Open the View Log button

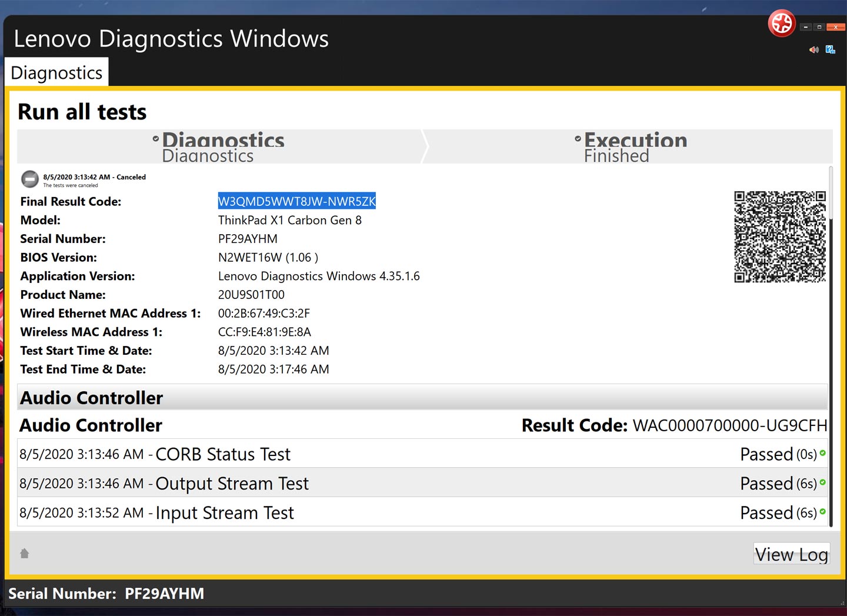pyautogui.click(x=791, y=554)
